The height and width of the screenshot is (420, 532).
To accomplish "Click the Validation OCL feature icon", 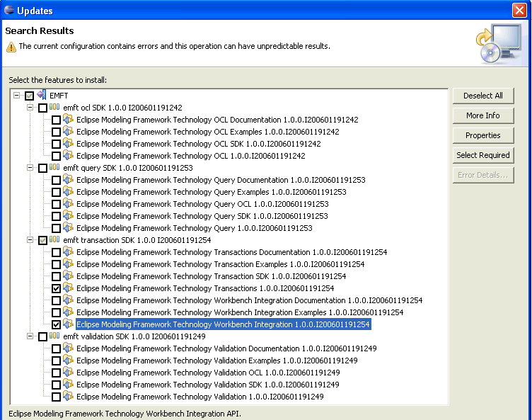I will pos(68,372).
